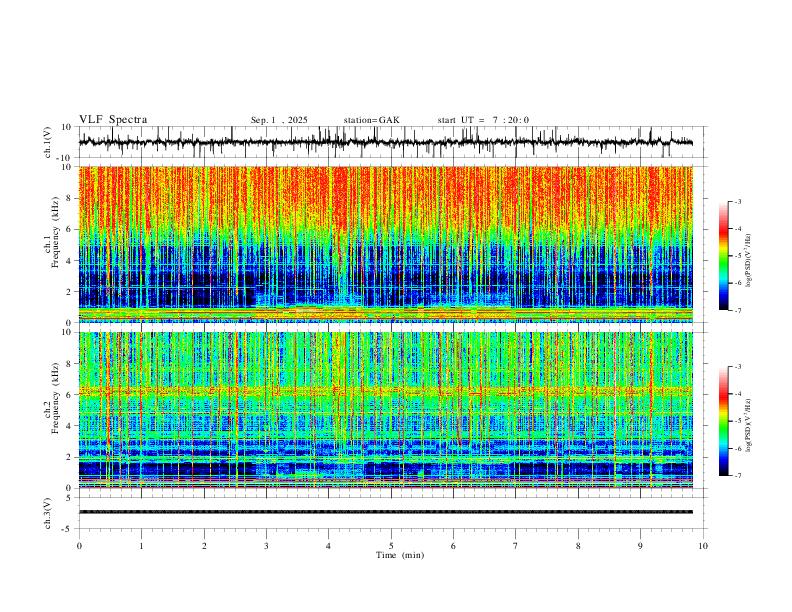Click the "-7" tick on the ch.1 colorbar
This screenshot has height=612, width=792.
737,310
